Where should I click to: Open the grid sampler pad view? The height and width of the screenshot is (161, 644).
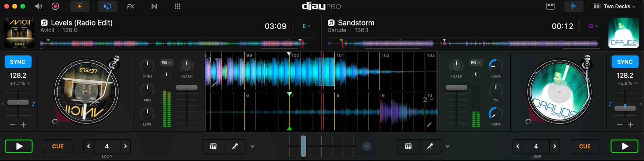pos(177,6)
